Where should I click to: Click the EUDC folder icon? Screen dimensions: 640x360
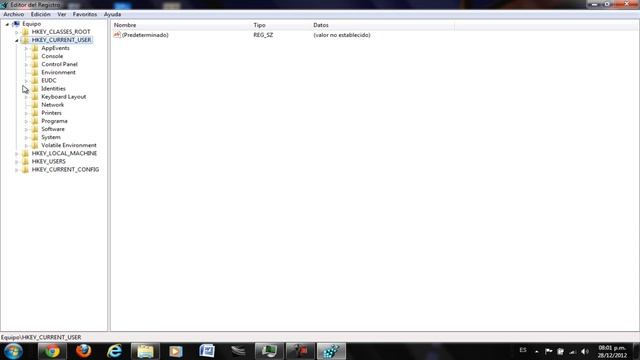coord(35,80)
